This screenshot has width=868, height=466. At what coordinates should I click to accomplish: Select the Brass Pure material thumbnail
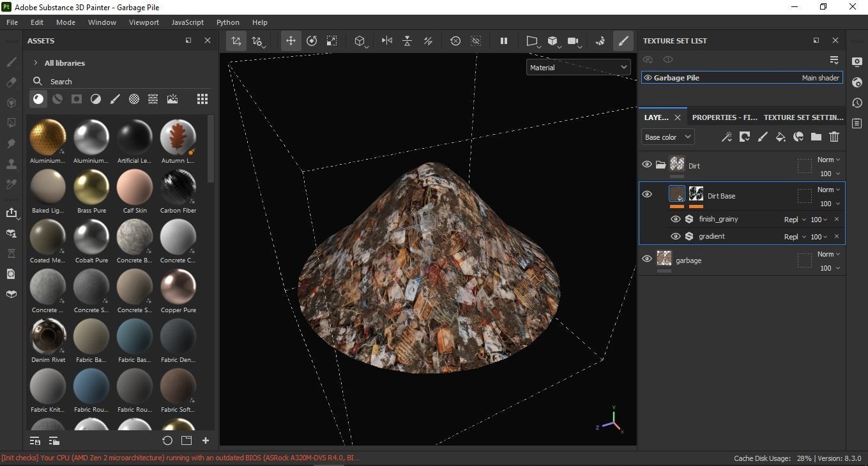pos(91,186)
